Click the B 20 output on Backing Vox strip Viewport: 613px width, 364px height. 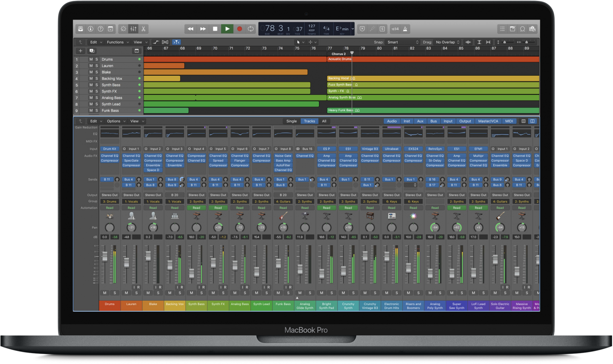pos(175,195)
